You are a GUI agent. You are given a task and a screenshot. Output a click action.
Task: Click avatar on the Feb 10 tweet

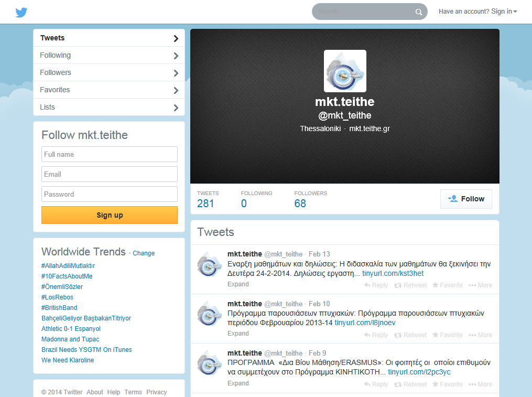tap(209, 315)
